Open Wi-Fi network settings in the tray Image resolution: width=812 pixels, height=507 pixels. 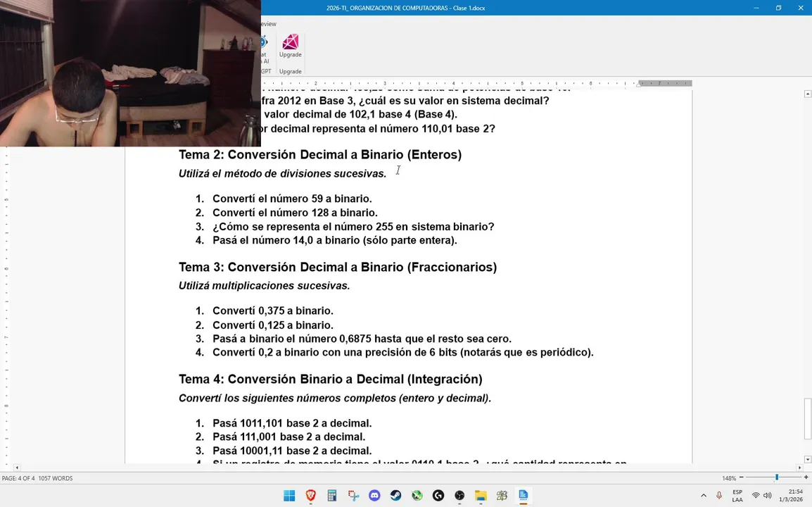[756, 496]
